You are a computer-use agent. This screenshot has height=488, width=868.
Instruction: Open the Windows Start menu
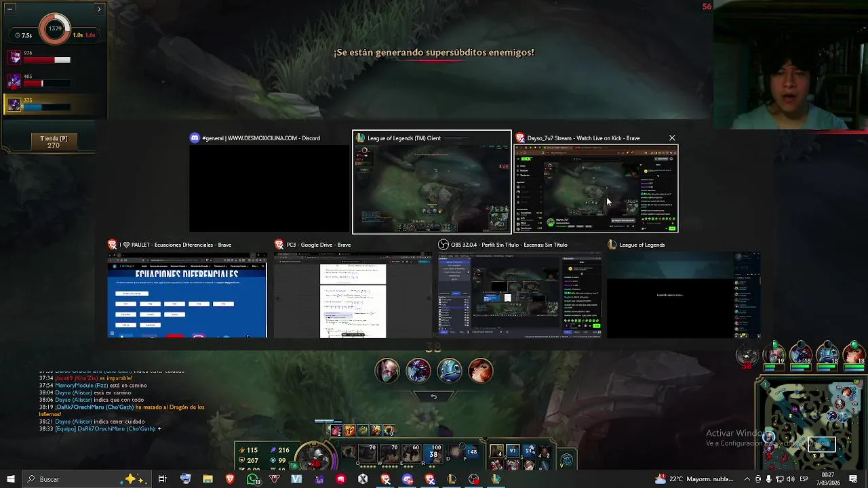(10, 479)
